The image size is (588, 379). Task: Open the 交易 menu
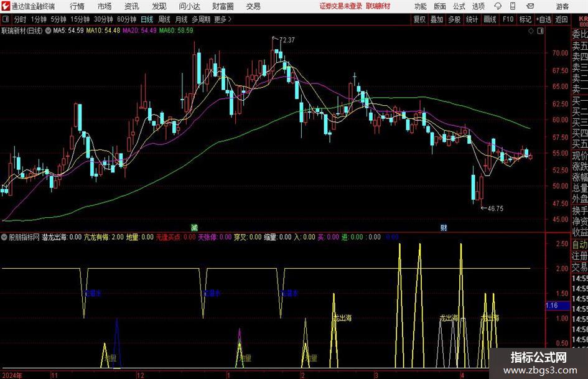point(253,6)
